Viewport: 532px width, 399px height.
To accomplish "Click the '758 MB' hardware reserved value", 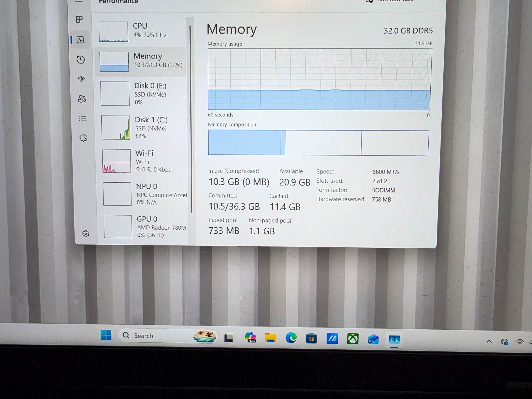I will [381, 199].
